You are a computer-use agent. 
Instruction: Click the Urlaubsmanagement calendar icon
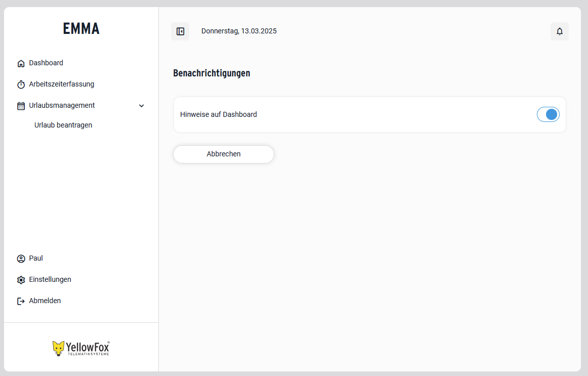21,106
